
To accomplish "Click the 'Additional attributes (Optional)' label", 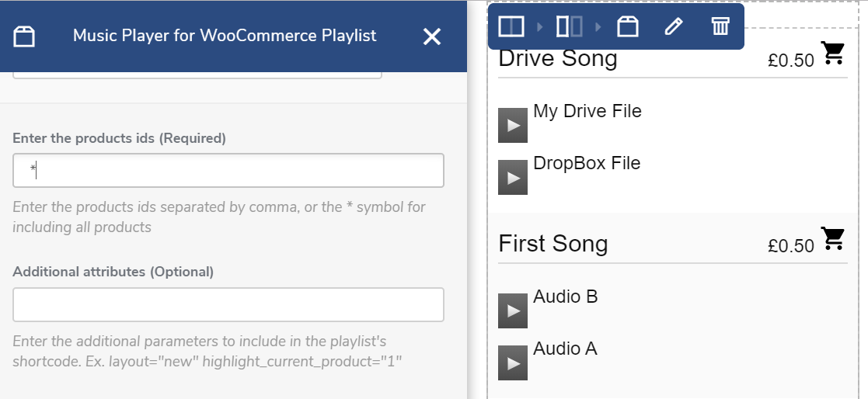I will 113,272.
